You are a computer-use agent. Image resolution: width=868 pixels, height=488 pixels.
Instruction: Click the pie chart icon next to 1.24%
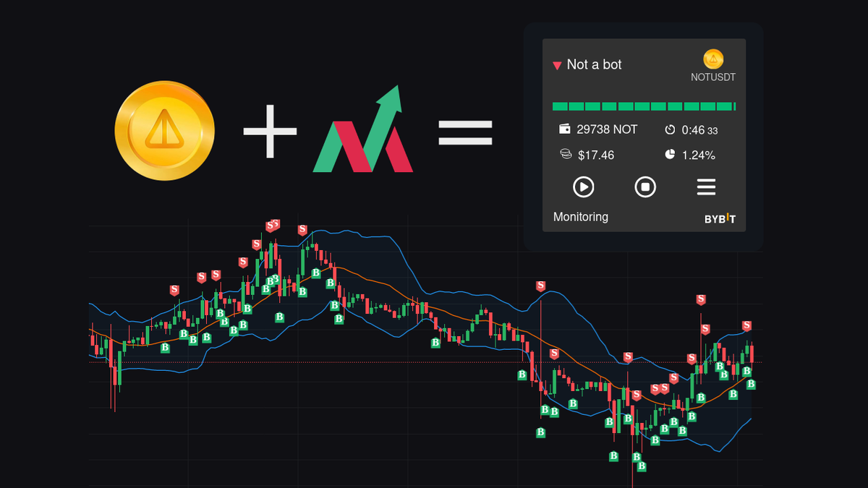pos(669,155)
